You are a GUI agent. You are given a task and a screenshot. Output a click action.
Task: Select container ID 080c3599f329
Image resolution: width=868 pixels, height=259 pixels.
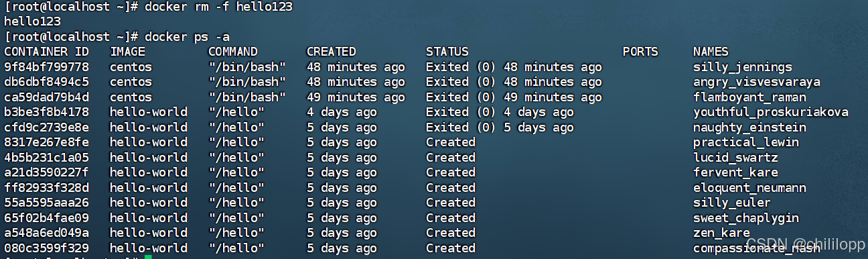click(46, 248)
